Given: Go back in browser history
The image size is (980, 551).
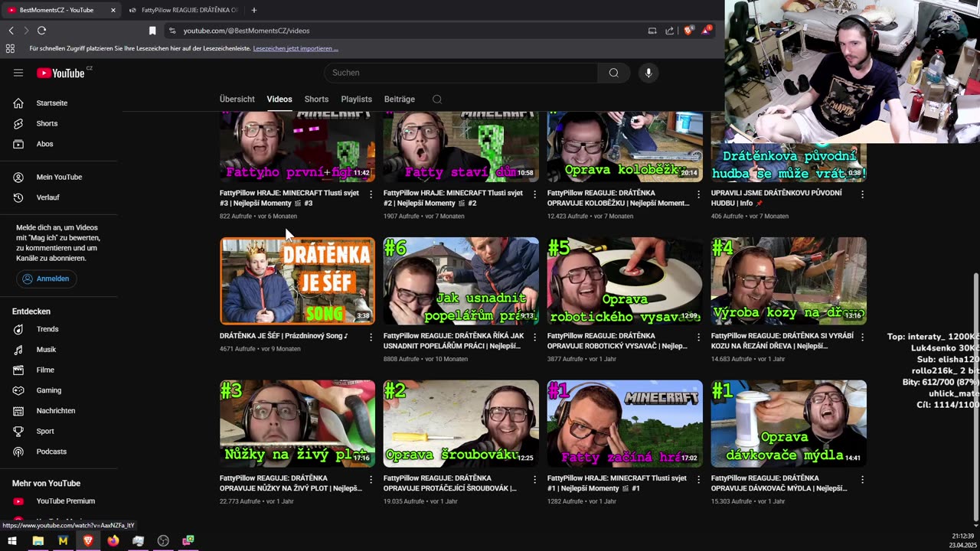Looking at the screenshot, I should (11, 31).
